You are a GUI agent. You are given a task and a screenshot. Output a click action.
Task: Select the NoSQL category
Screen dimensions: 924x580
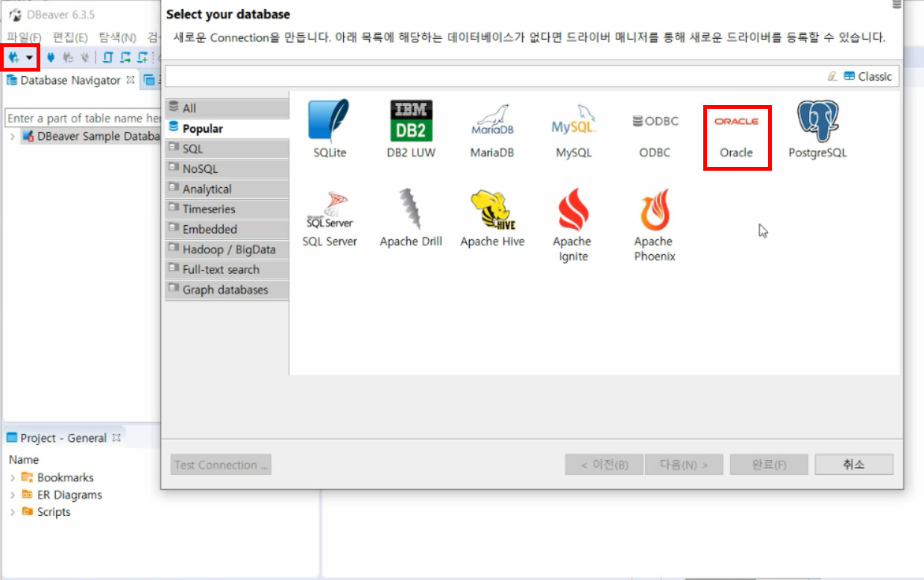click(227, 168)
